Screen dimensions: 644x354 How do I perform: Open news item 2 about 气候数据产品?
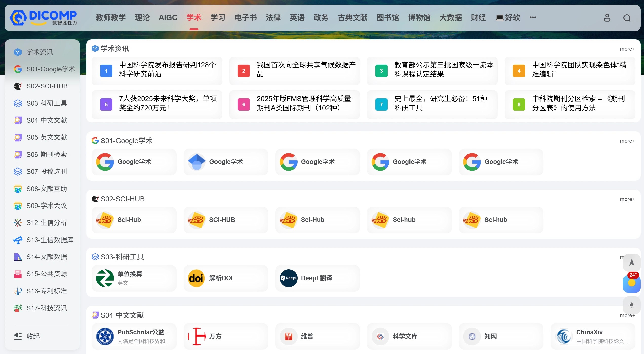tap(295, 71)
